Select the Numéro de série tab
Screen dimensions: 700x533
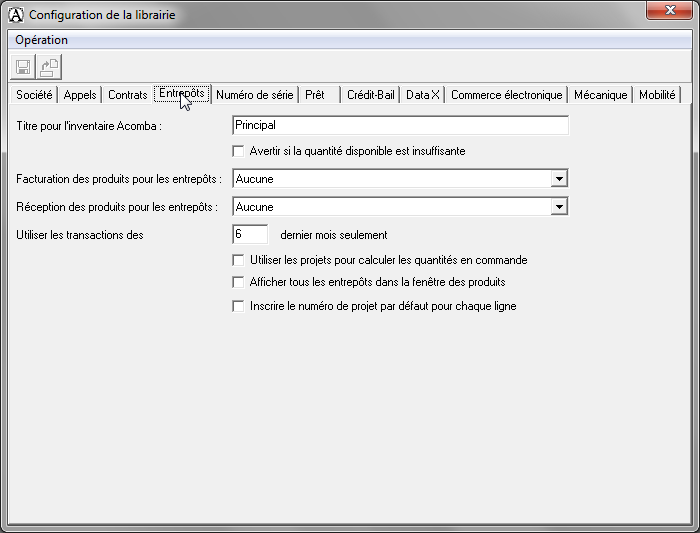pyautogui.click(x=254, y=95)
